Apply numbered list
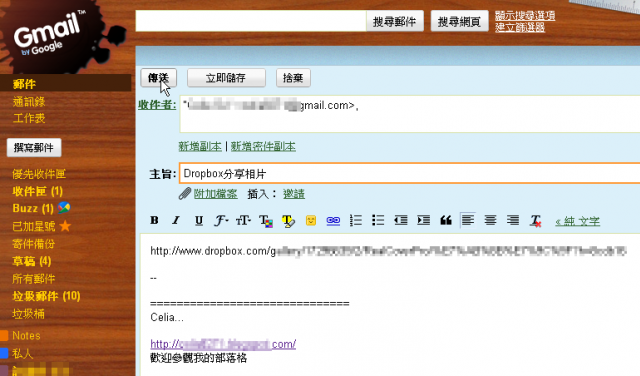This screenshot has width=640, height=376. (x=356, y=221)
